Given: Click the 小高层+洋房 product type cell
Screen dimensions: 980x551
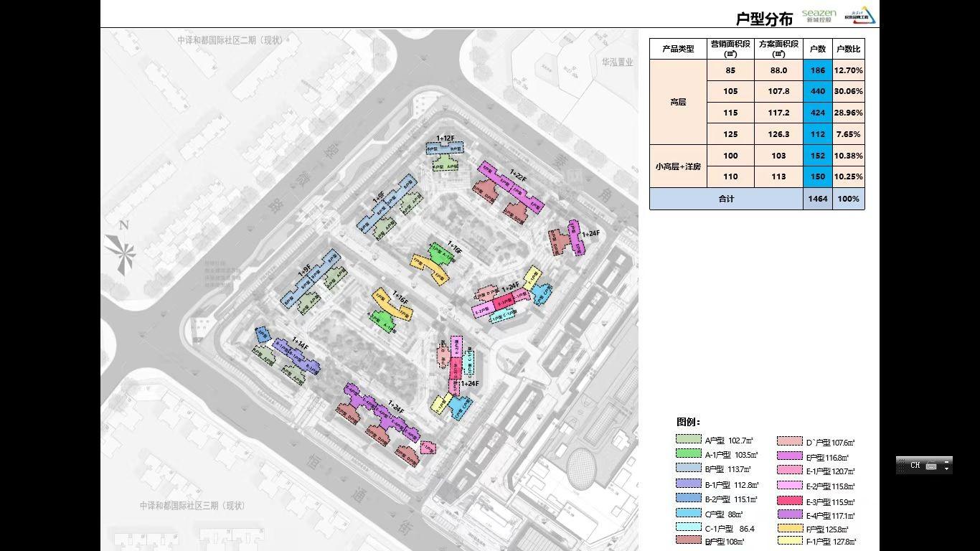Looking at the screenshot, I should coord(678,166).
